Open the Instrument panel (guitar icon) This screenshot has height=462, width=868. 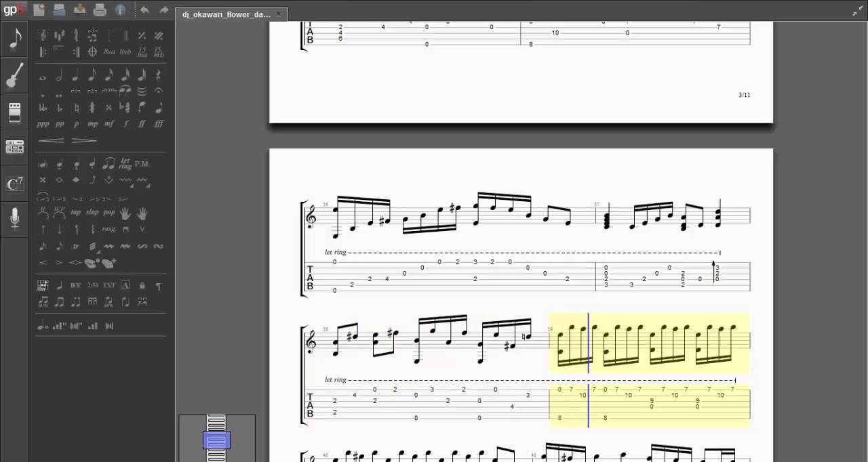(x=14, y=75)
